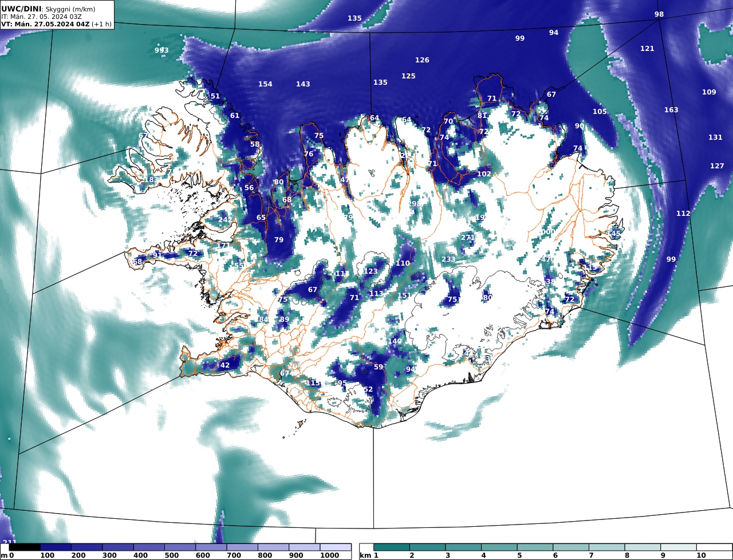Select the value 59
Screen dimensions: 733x560
tap(379, 367)
